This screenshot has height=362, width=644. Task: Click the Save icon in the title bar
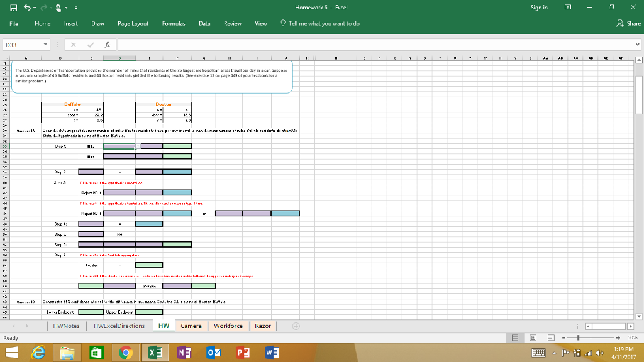click(x=14, y=8)
